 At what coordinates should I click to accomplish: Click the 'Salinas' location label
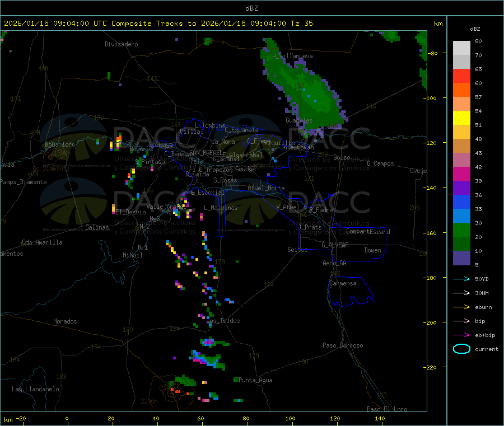click(x=97, y=227)
